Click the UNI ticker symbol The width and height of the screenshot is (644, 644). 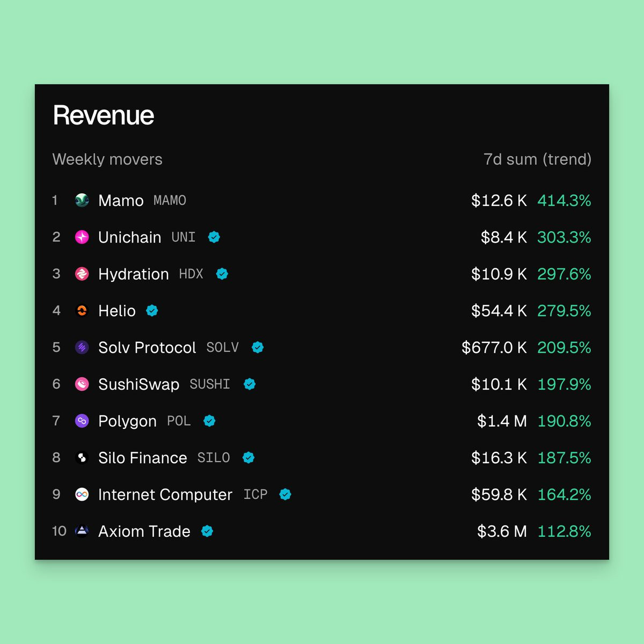[184, 237]
